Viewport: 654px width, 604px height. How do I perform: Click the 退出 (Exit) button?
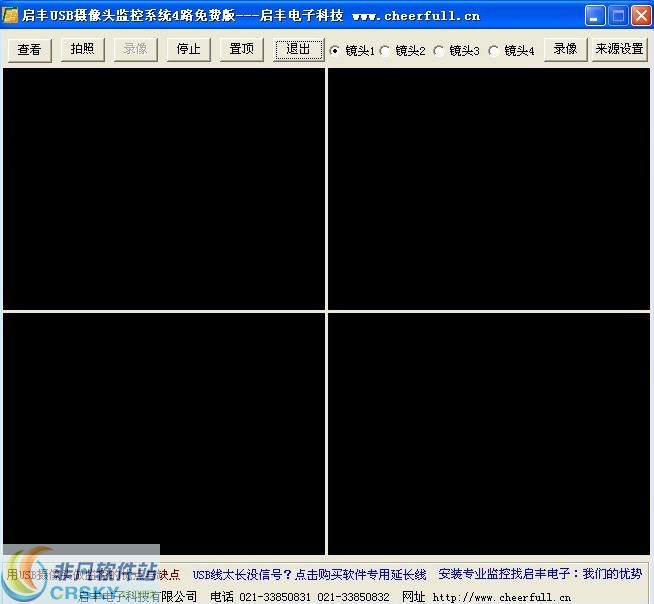tap(298, 49)
